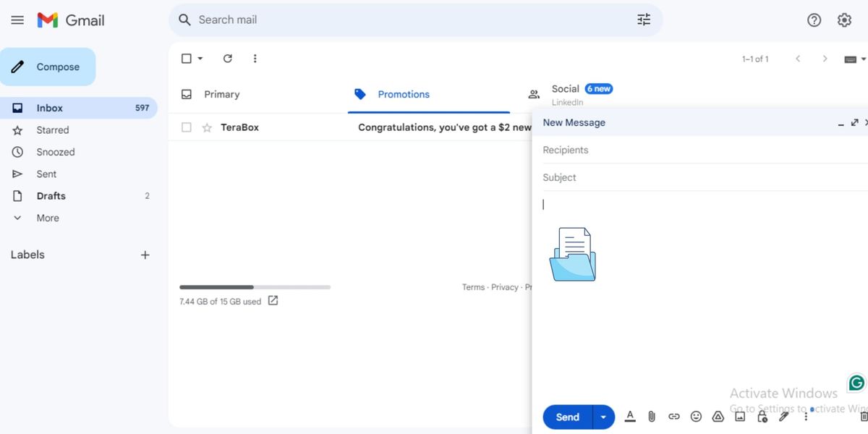The height and width of the screenshot is (434, 868).
Task: Insert a signature using the pen icon
Action: tap(783, 417)
